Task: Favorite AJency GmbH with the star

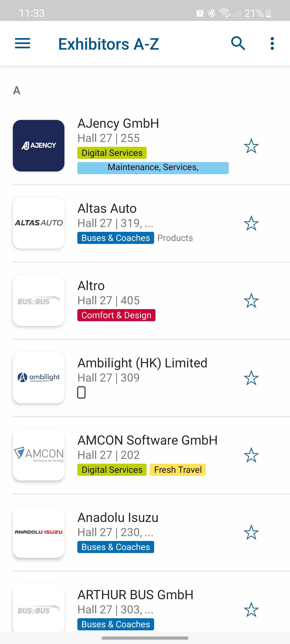Action: tap(251, 146)
